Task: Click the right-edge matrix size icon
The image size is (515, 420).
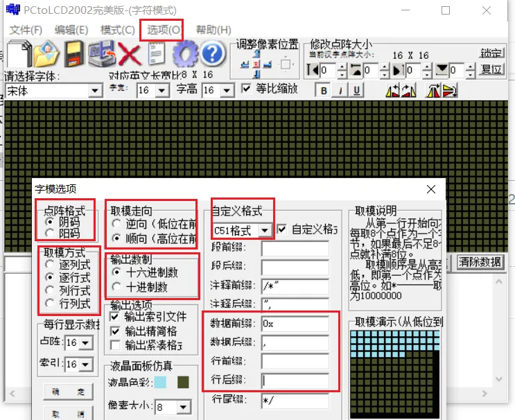Action: pos(398,70)
